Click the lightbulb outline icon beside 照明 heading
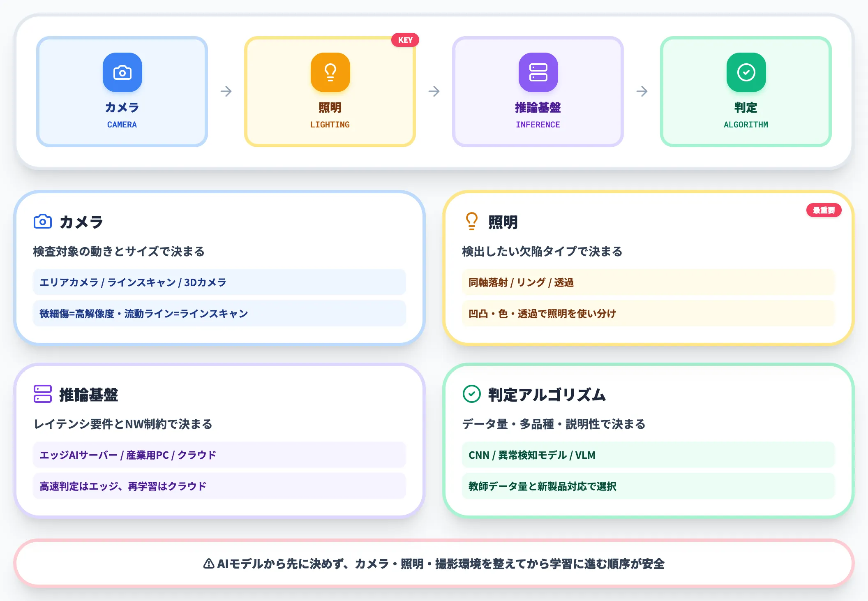Screen dimensions: 868x601 click(x=471, y=221)
